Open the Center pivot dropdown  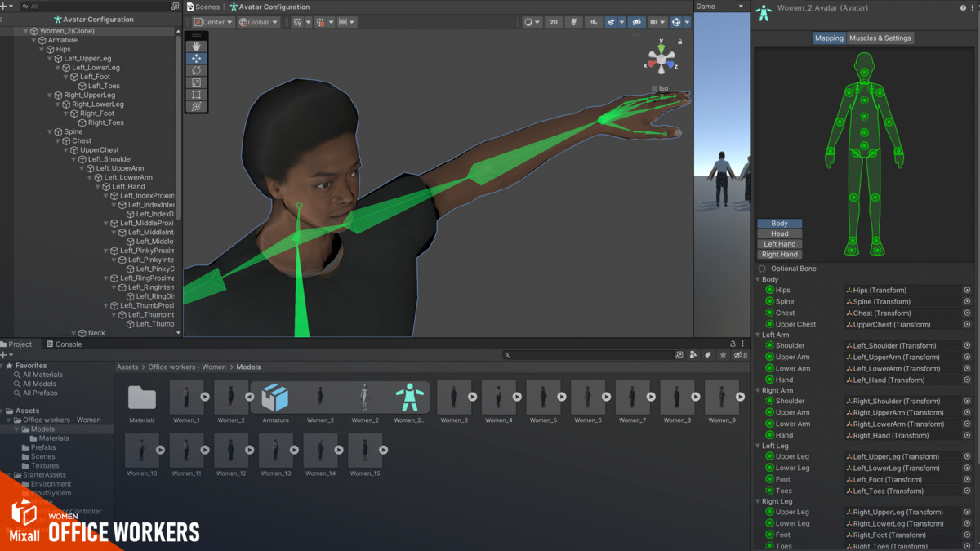click(213, 22)
